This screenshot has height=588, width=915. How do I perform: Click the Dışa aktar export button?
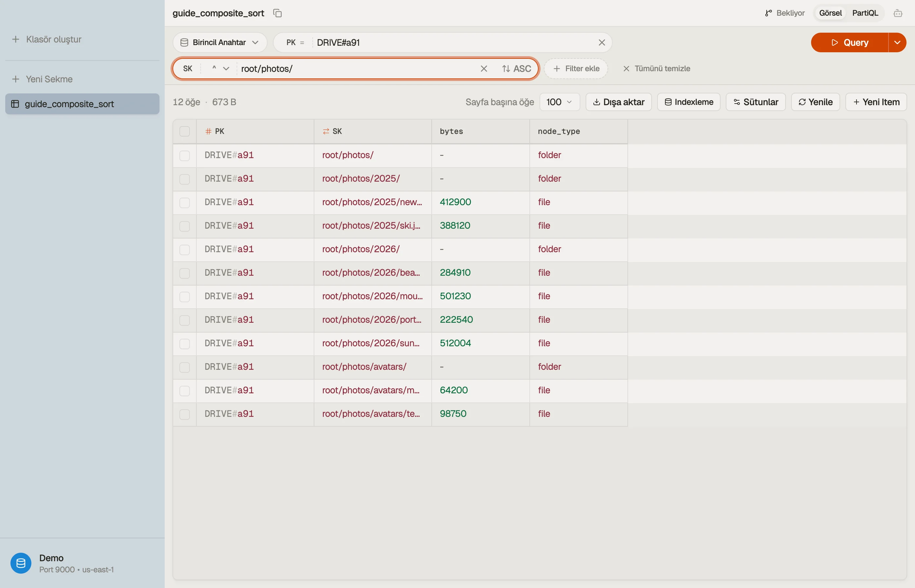pyautogui.click(x=618, y=102)
